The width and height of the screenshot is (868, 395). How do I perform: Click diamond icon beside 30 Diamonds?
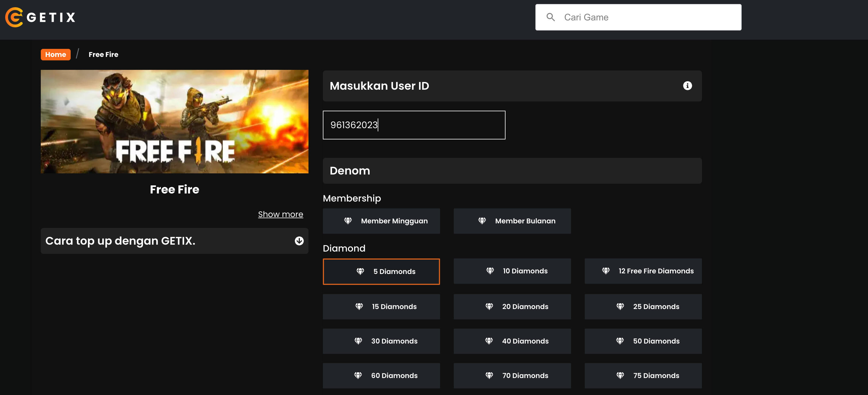(x=358, y=341)
